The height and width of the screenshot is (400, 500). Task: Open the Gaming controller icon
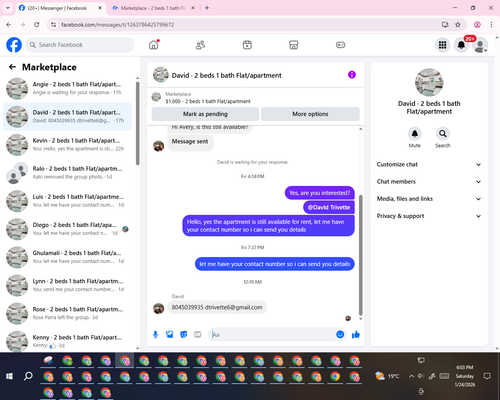340,45
